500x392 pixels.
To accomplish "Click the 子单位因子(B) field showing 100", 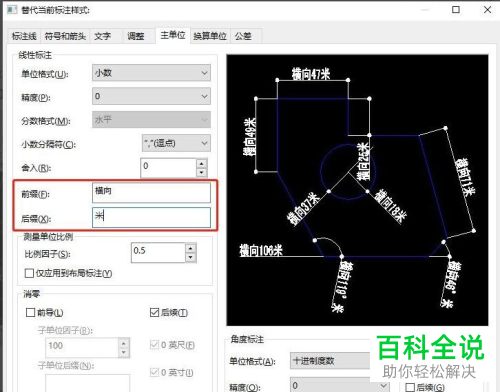I will click(x=82, y=347).
